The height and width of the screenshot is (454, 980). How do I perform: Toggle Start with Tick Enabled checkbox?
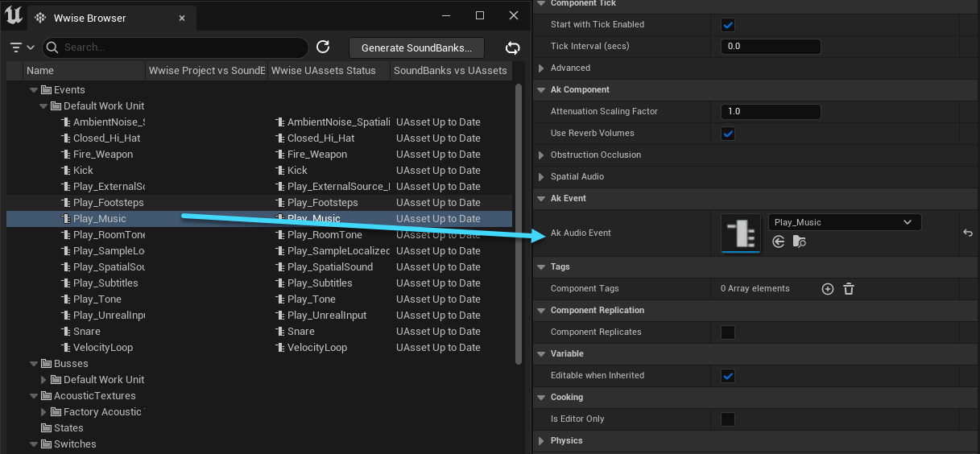728,25
